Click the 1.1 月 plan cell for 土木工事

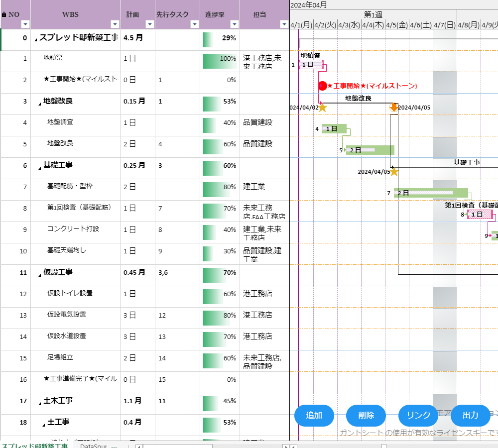[137, 404]
